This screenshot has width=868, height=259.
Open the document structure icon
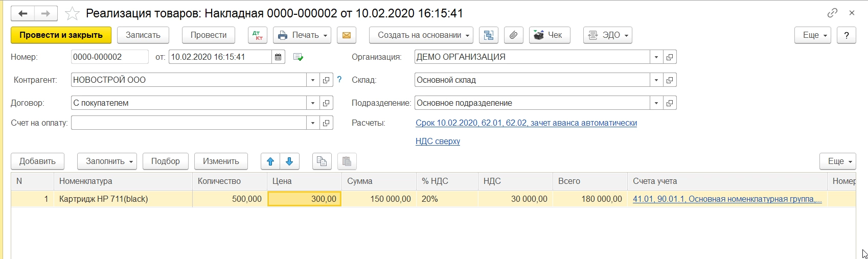pyautogui.click(x=489, y=35)
